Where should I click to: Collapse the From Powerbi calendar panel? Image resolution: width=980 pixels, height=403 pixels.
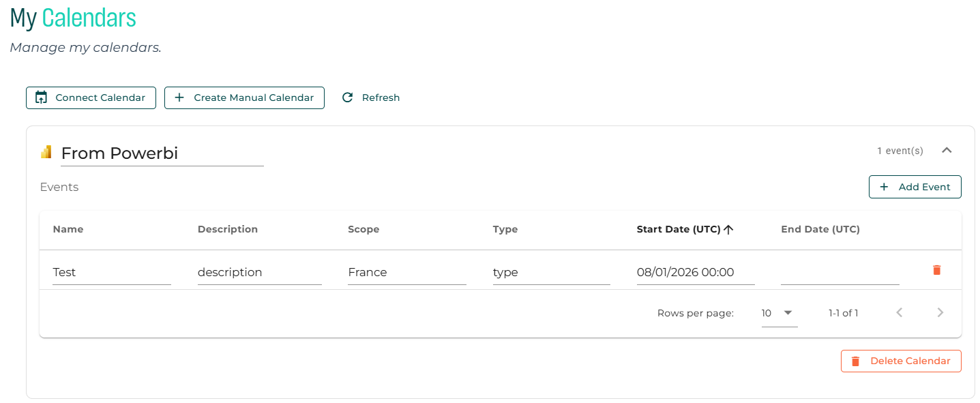pyautogui.click(x=946, y=151)
